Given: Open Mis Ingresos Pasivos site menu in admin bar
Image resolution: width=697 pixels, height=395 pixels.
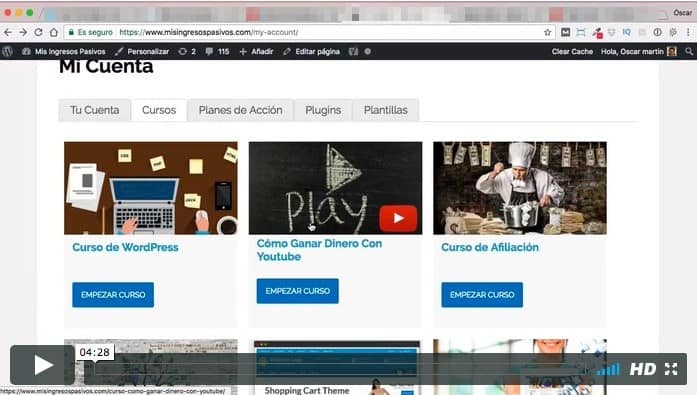Looking at the screenshot, I should 64,52.
